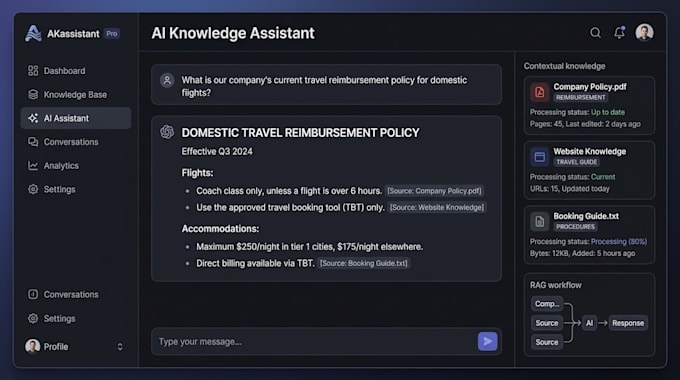This screenshot has width=680, height=380.
Task: Click the bottom Source node in RAG workflow
Action: [547, 342]
